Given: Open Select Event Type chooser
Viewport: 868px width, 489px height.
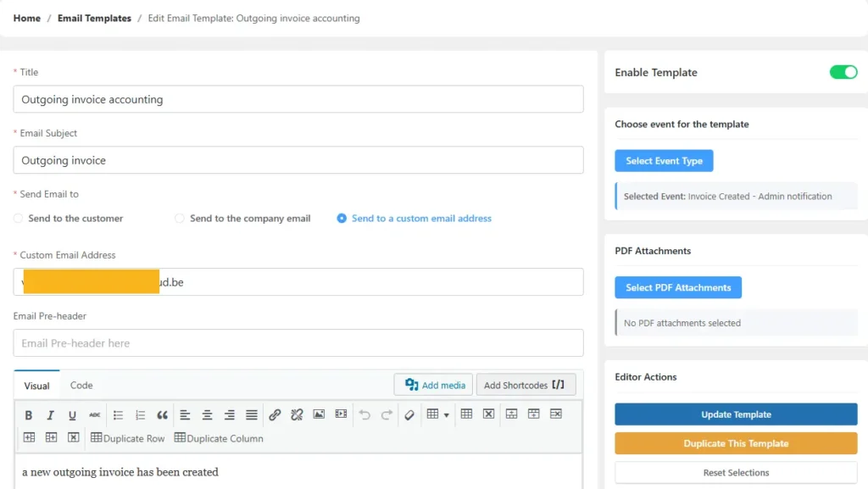Looking at the screenshot, I should point(664,161).
